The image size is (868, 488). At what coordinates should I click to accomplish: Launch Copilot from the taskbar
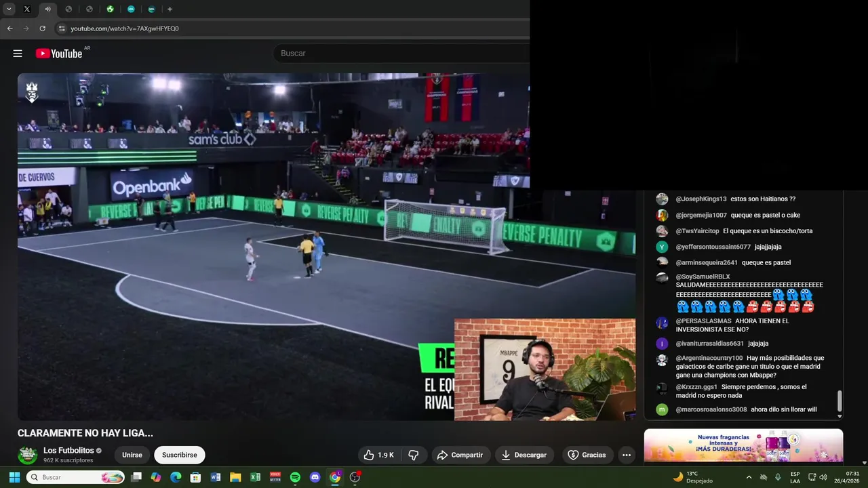(x=156, y=477)
